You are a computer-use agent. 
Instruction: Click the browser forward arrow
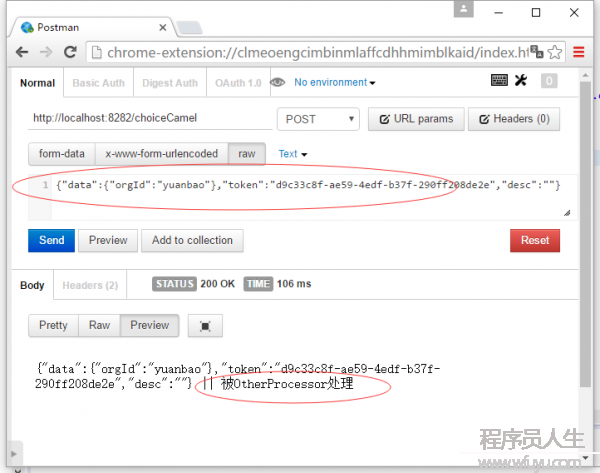coord(46,52)
